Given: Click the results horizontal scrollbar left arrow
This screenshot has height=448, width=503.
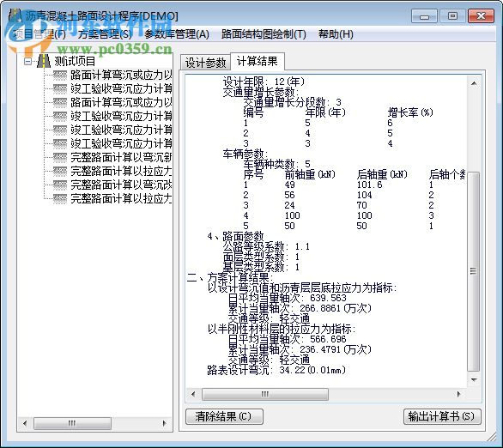Looking at the screenshot, I should coord(193,394).
